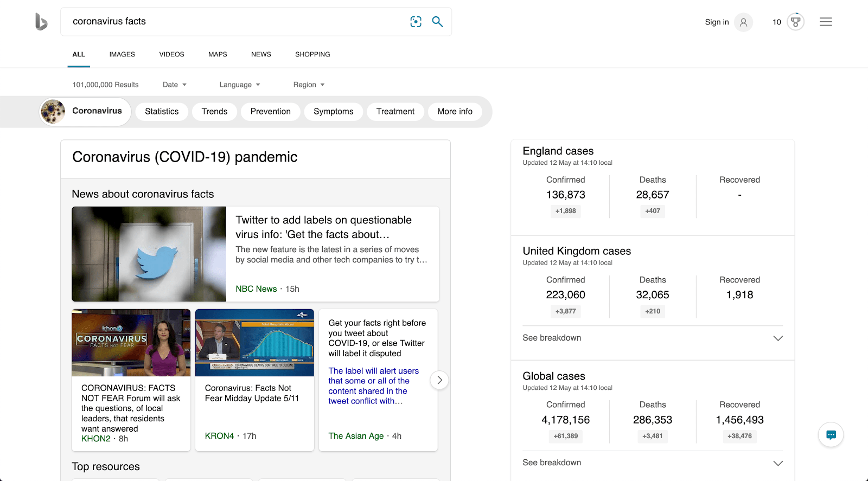The height and width of the screenshot is (481, 868).
Task: Open the KHON2 Facts Not Fear thumbnail
Action: [x=131, y=343]
